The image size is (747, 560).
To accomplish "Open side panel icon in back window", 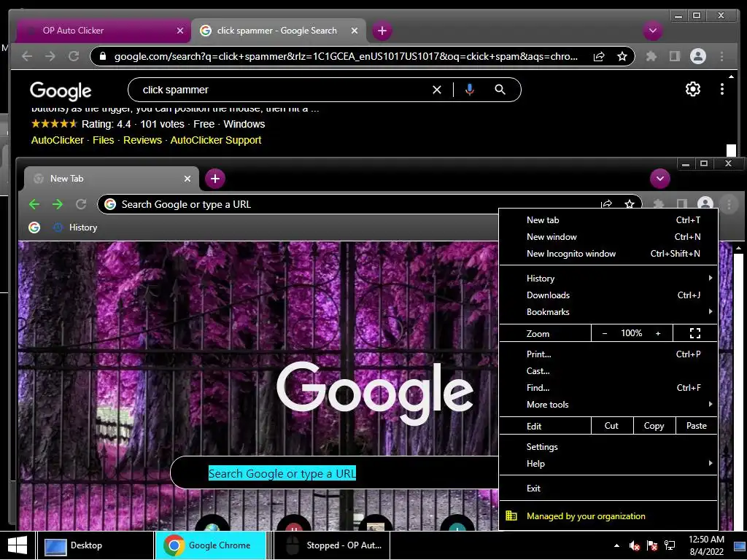I will [x=675, y=57].
